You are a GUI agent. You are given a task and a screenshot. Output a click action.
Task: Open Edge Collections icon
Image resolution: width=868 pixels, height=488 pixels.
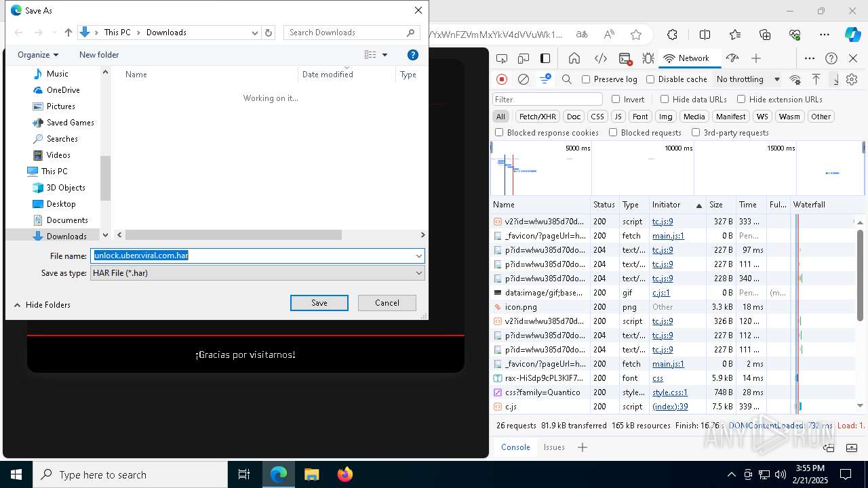[x=765, y=35]
